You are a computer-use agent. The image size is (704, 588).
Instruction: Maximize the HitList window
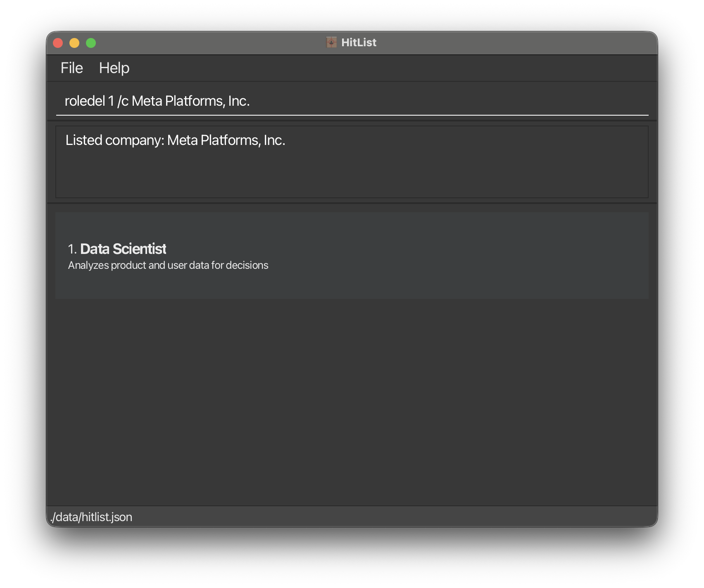pos(91,43)
